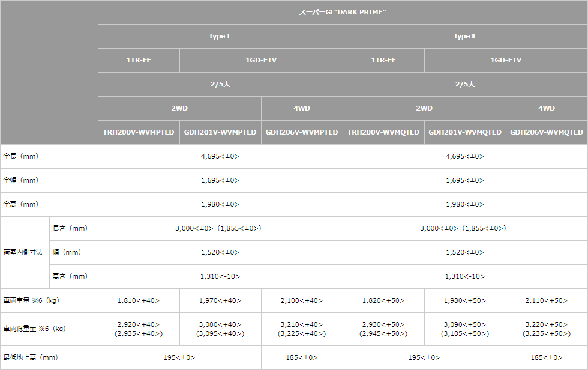588x370 pixels.
Task: Click Type I cargo width value 1,520<±0>
Action: pyautogui.click(x=220, y=252)
